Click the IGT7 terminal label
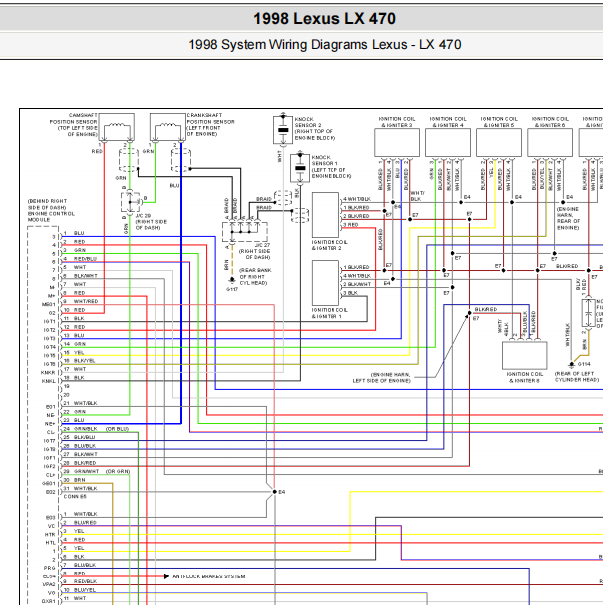Image resolution: width=603 pixels, height=605 pixels. pos(49,441)
